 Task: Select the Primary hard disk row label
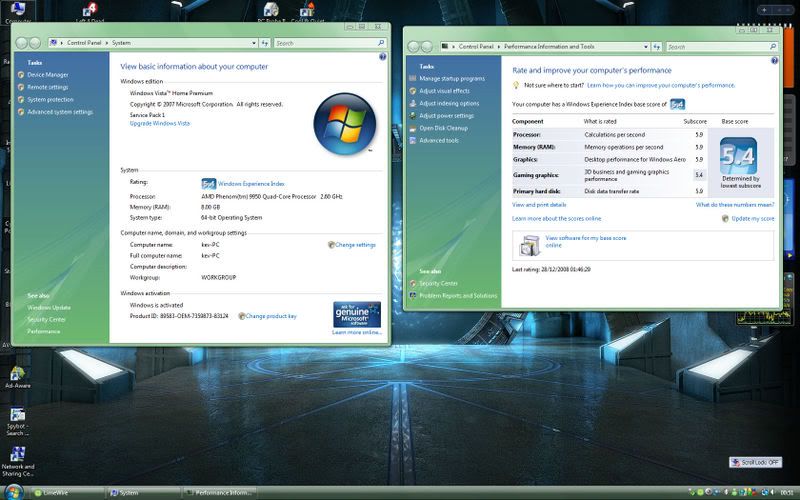point(537,191)
